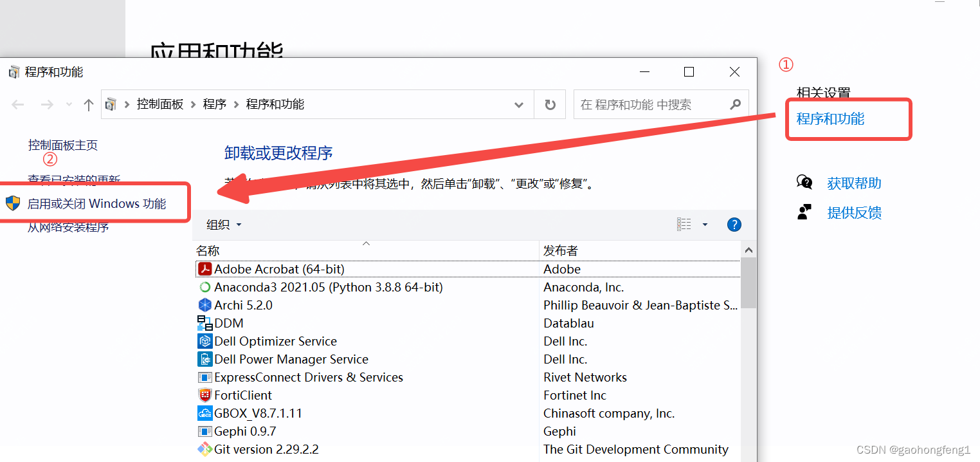
Task: Click the back navigation arrow
Action: [17, 104]
